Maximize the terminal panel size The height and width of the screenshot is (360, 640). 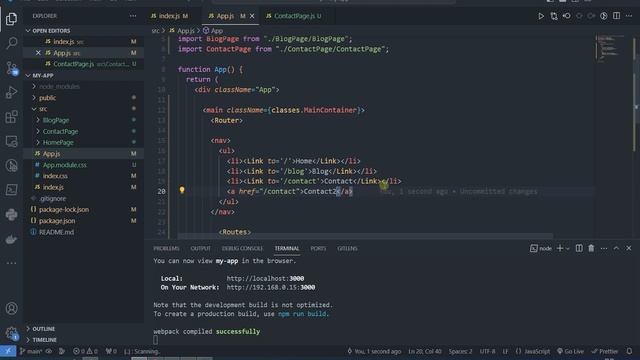click(616, 248)
